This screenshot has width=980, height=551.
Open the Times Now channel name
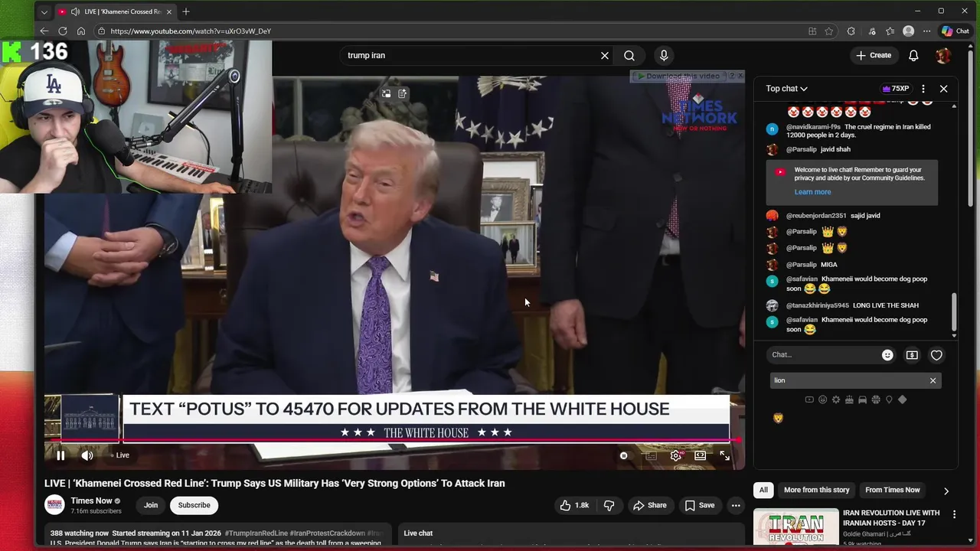(91, 500)
